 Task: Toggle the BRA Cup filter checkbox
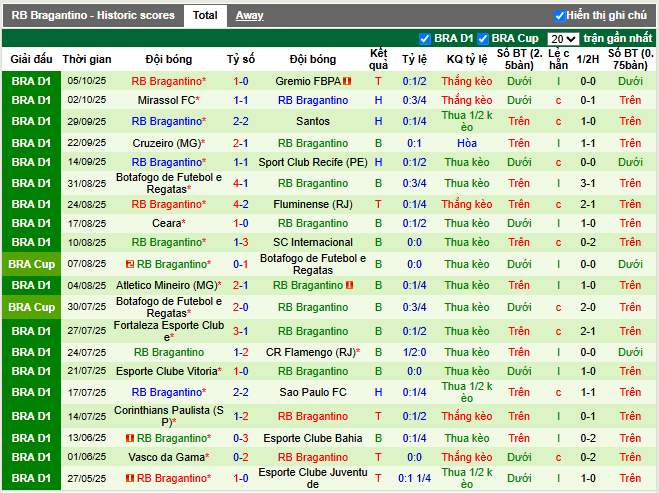(x=483, y=39)
